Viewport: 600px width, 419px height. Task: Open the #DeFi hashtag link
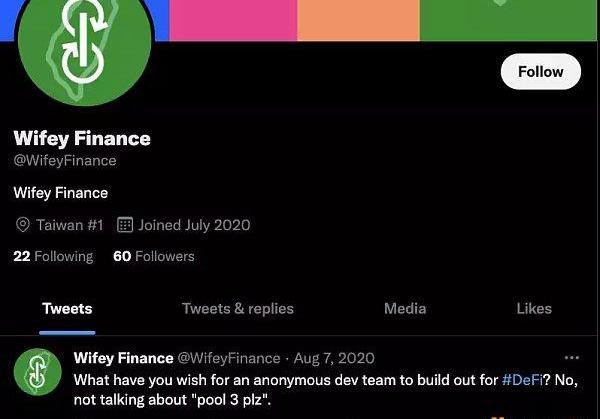tap(523, 380)
